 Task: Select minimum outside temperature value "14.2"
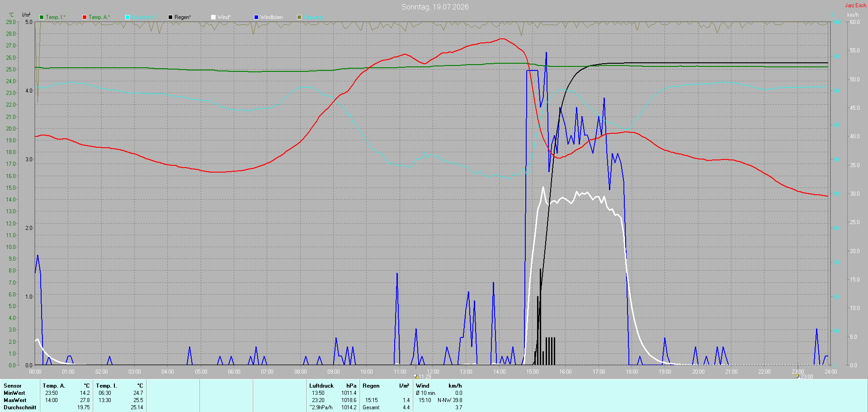pos(85,393)
